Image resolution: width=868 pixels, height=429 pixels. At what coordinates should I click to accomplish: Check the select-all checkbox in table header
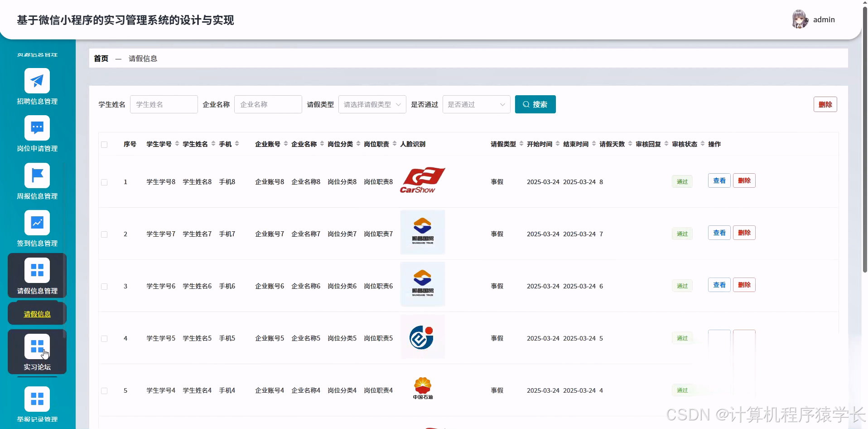click(x=104, y=144)
